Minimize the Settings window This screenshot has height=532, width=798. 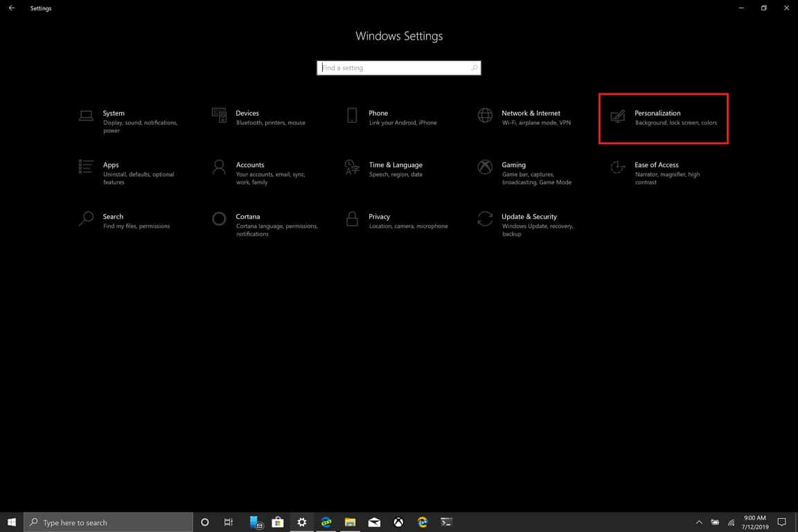point(741,8)
